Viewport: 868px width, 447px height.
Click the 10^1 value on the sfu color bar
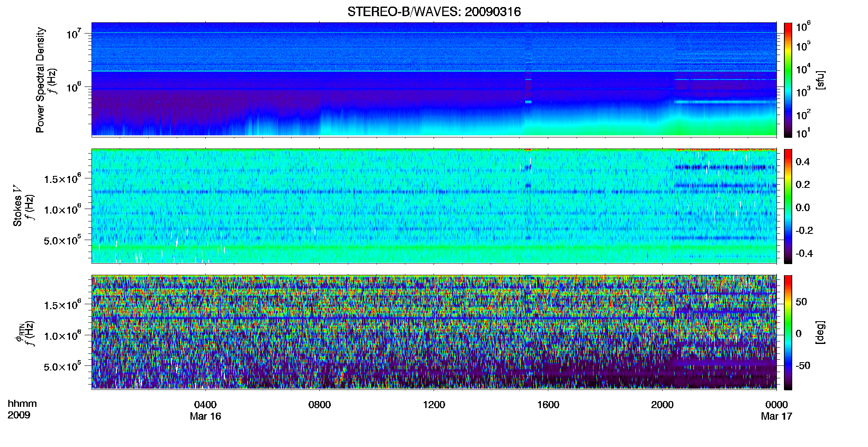(803, 133)
